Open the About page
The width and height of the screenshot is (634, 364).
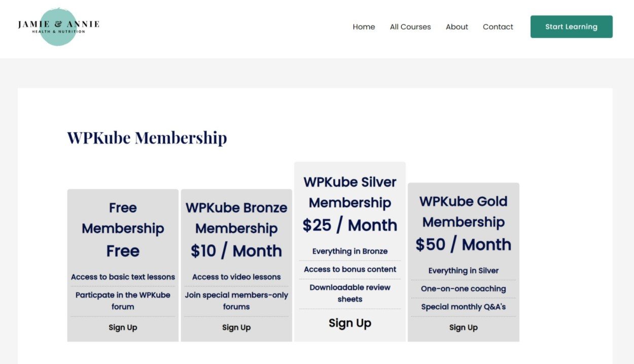pyautogui.click(x=457, y=27)
